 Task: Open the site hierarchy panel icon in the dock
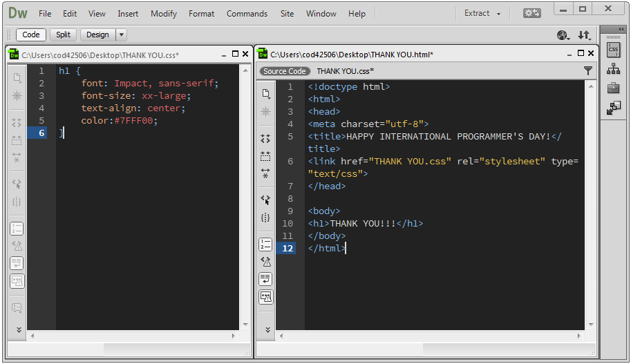613,69
